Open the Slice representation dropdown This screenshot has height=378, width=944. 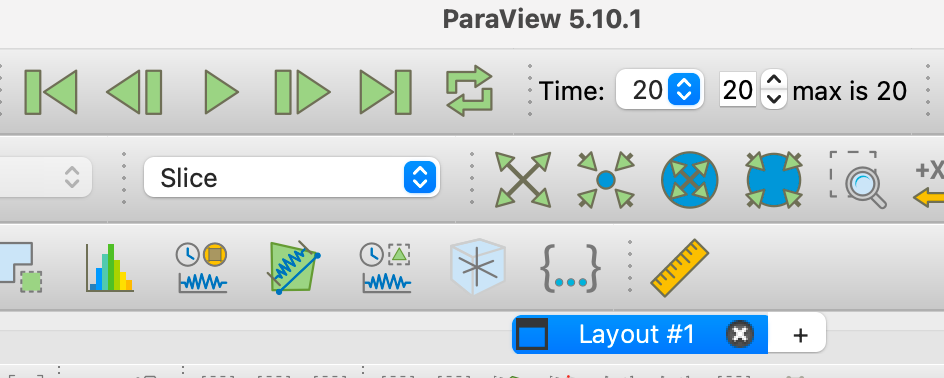pos(292,178)
